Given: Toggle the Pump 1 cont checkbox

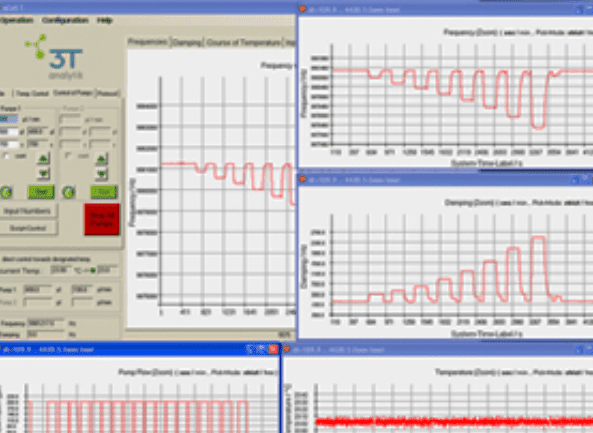Looking at the screenshot, I should tap(7, 156).
